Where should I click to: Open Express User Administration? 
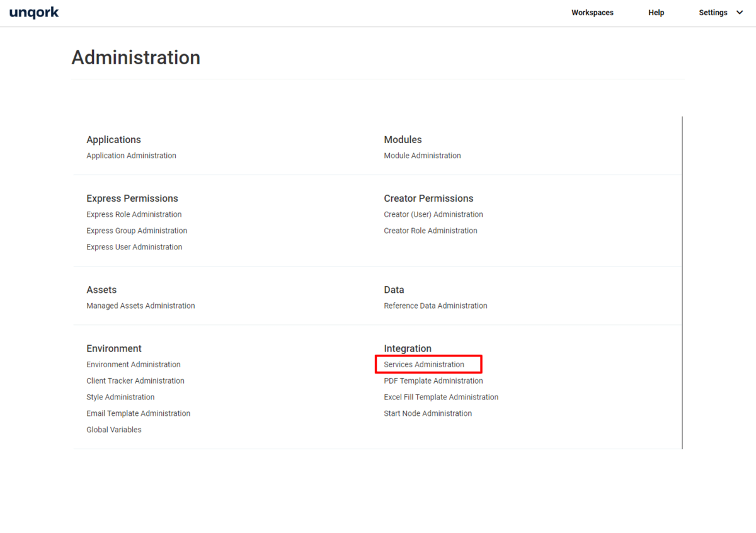coord(134,247)
